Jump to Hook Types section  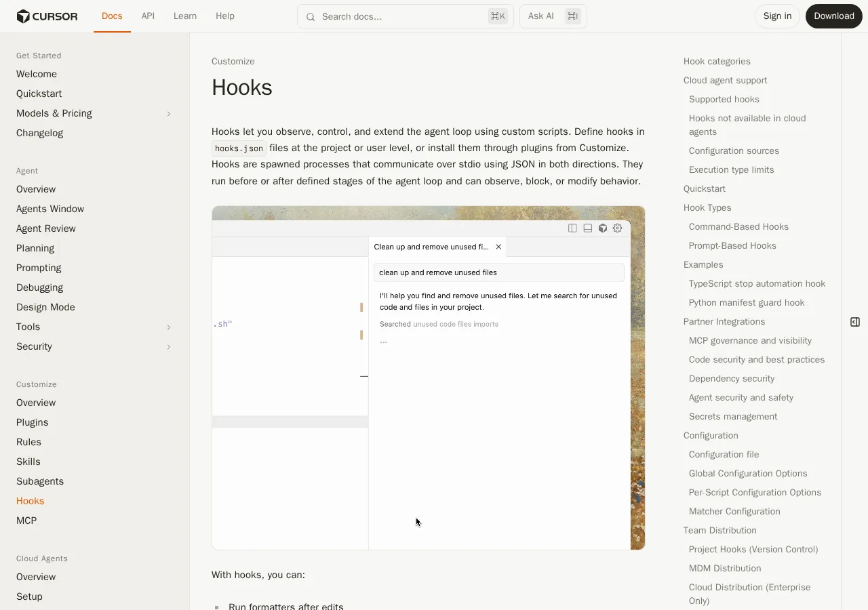(707, 207)
